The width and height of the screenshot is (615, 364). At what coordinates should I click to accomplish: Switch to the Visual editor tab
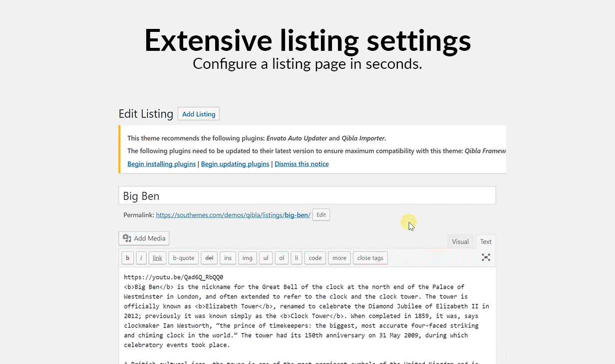click(460, 242)
